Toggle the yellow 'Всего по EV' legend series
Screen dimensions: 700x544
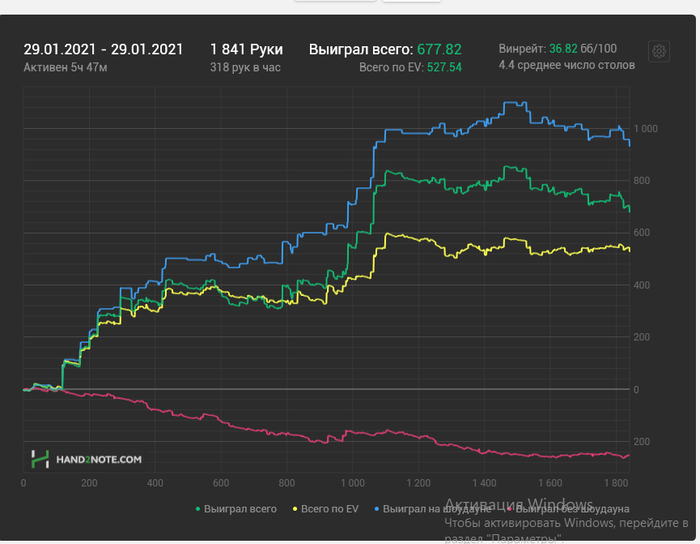[325, 509]
